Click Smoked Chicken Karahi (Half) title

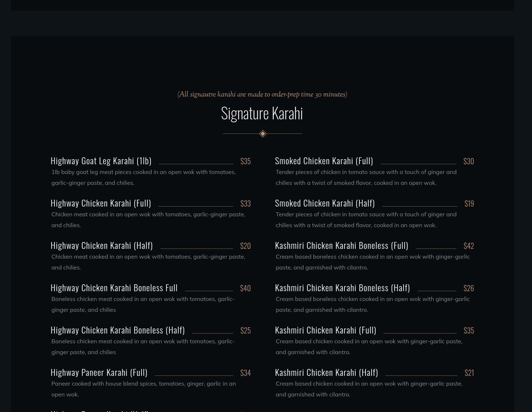point(325,203)
